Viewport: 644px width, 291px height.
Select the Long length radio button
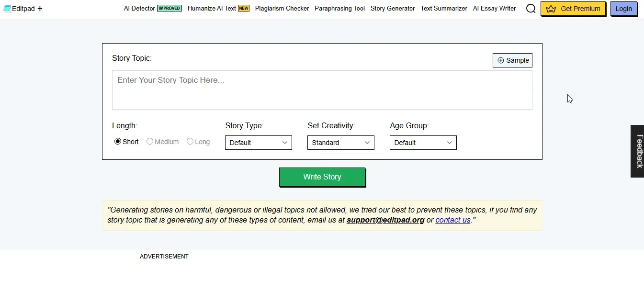coord(190,141)
